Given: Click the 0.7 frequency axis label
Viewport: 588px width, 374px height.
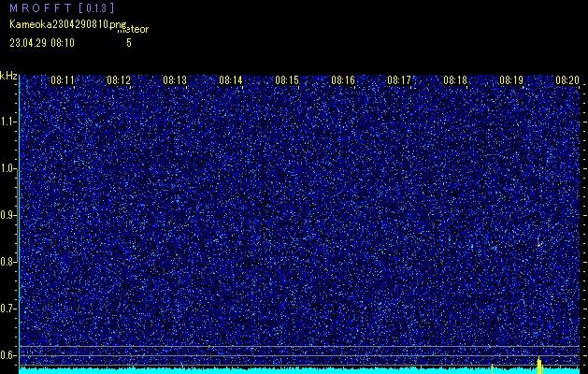Looking at the screenshot, I should [x=8, y=309].
